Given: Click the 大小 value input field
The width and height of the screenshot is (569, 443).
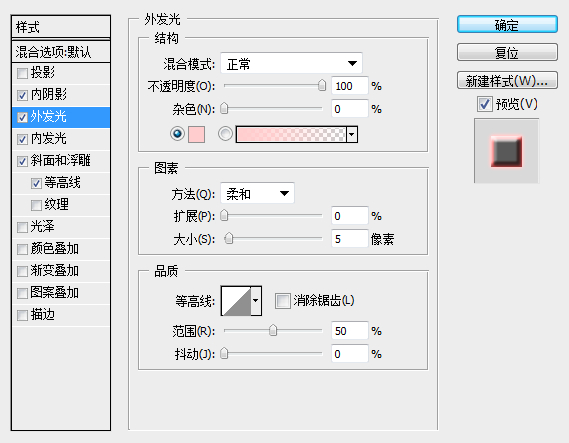Looking at the screenshot, I should (349, 239).
